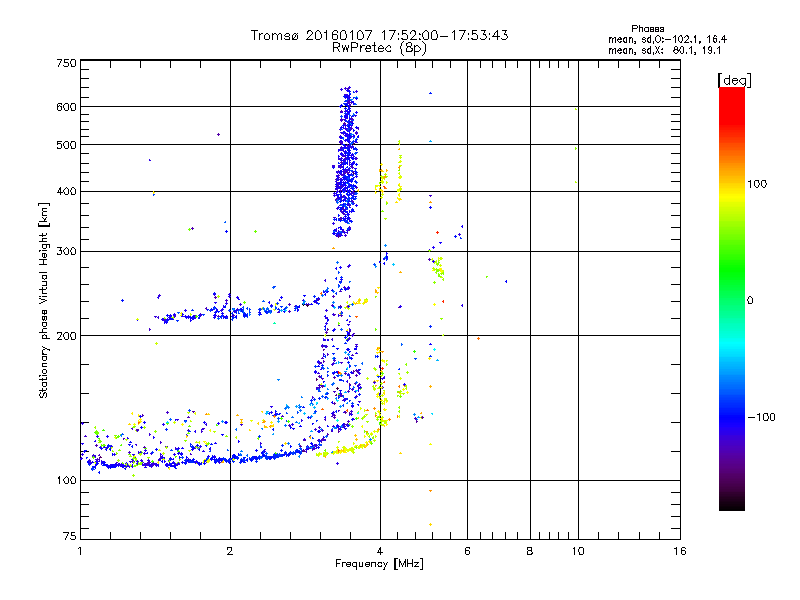
Task: Click the plot title 'Tromsø 20160107 17:52:00-17:53:43'
Action: (x=379, y=35)
